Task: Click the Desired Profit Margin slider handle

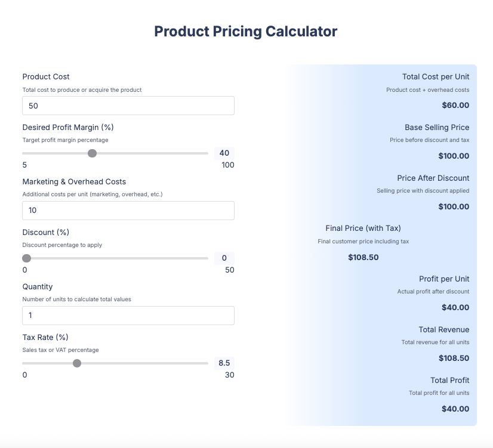Action: [x=93, y=153]
